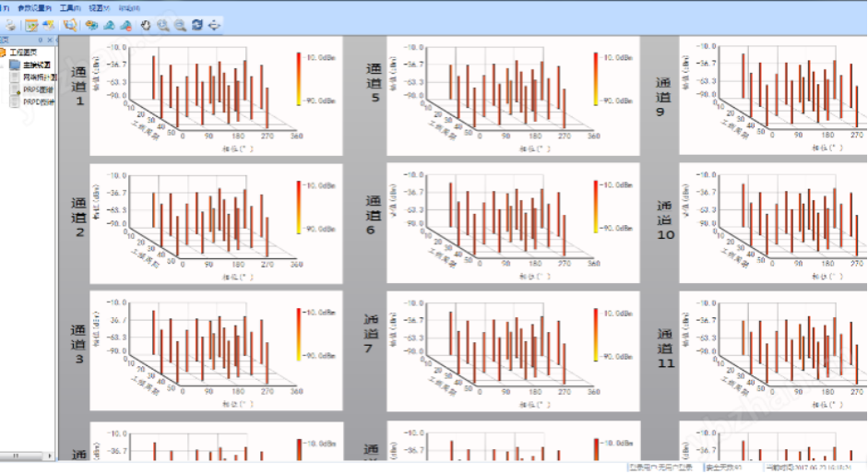Image resolution: width=868 pixels, height=474 pixels.
Task: Click the zoom in magnifier icon
Action: 162,25
